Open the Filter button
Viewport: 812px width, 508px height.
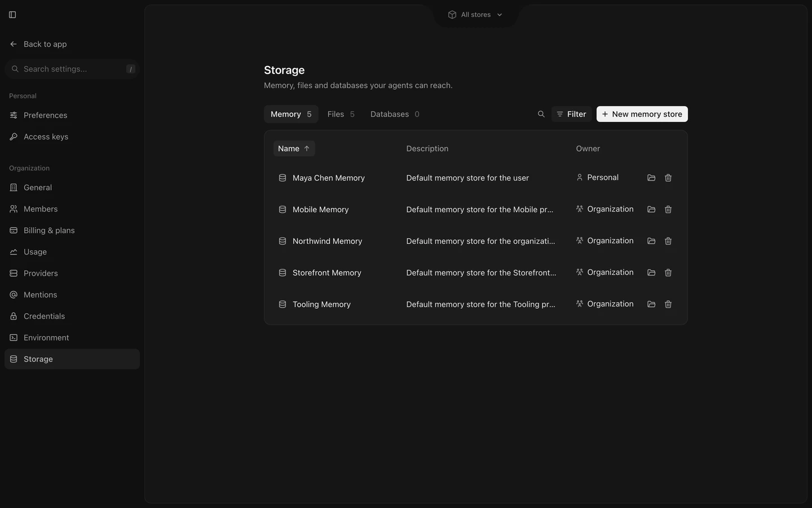click(572, 114)
